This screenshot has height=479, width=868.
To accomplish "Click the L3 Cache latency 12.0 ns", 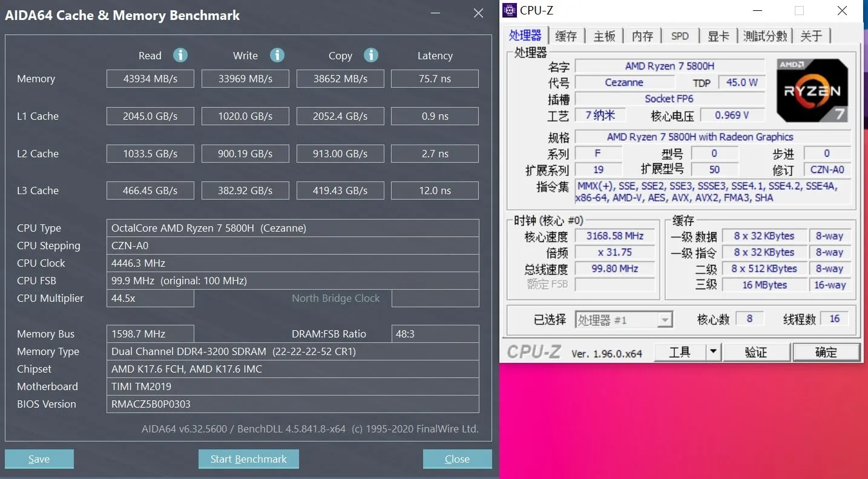I will coord(435,191).
